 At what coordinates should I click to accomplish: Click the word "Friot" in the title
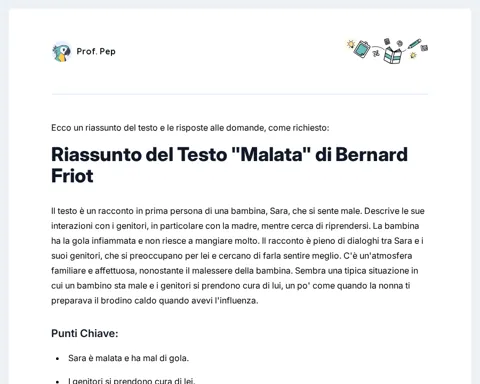[x=72, y=176]
